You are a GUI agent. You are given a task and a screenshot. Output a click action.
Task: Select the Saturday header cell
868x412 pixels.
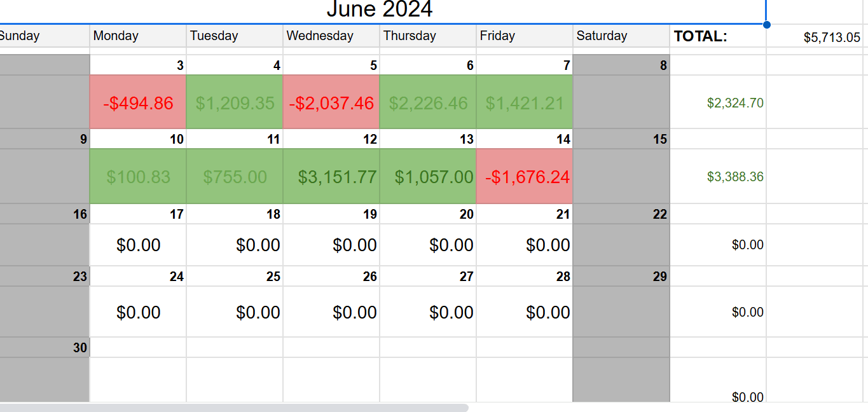[x=621, y=36]
